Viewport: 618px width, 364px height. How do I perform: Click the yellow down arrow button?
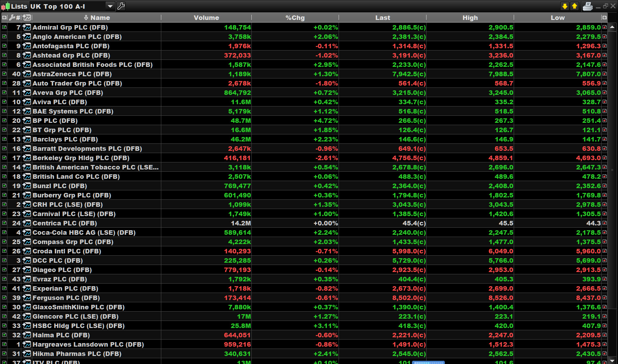coord(565,6)
